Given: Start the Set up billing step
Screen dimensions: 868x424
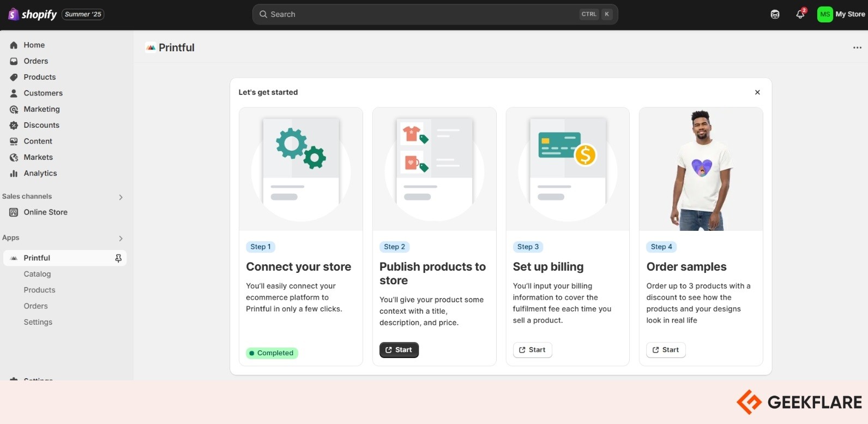Looking at the screenshot, I should pyautogui.click(x=533, y=350).
